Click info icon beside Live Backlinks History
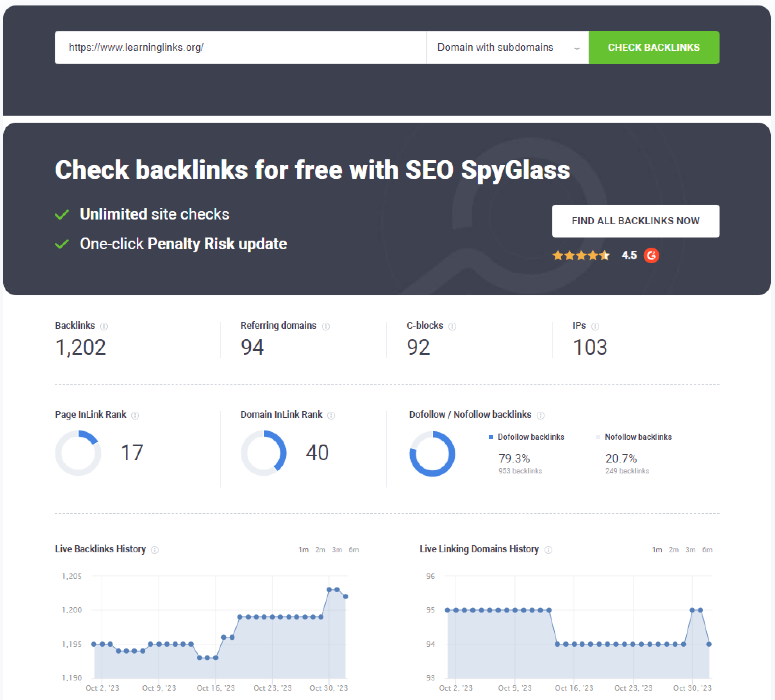 tap(155, 550)
